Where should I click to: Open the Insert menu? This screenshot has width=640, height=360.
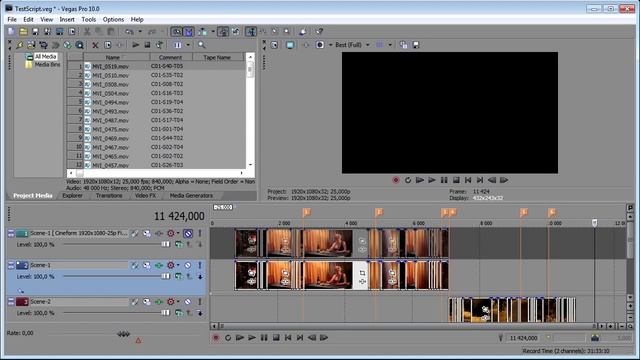click(x=67, y=19)
